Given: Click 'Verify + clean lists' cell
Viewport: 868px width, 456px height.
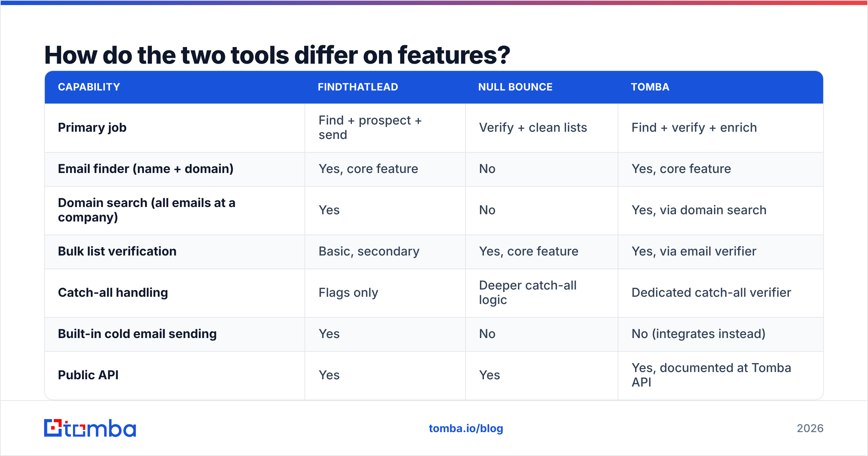Looking at the screenshot, I should pyautogui.click(x=533, y=127).
